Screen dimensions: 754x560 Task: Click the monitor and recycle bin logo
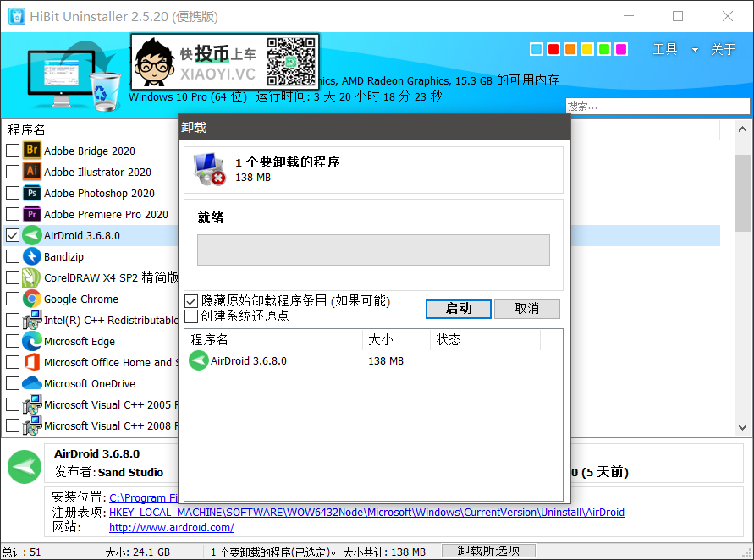point(74,76)
